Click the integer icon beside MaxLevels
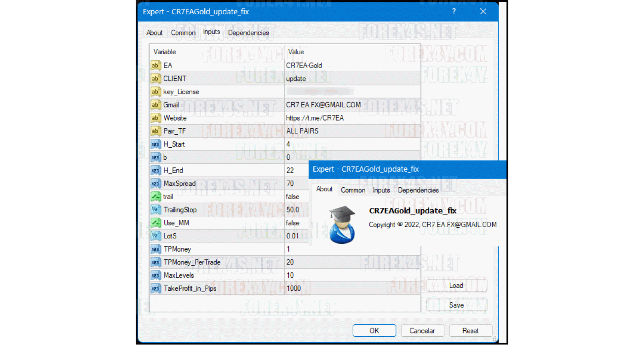 coord(155,275)
